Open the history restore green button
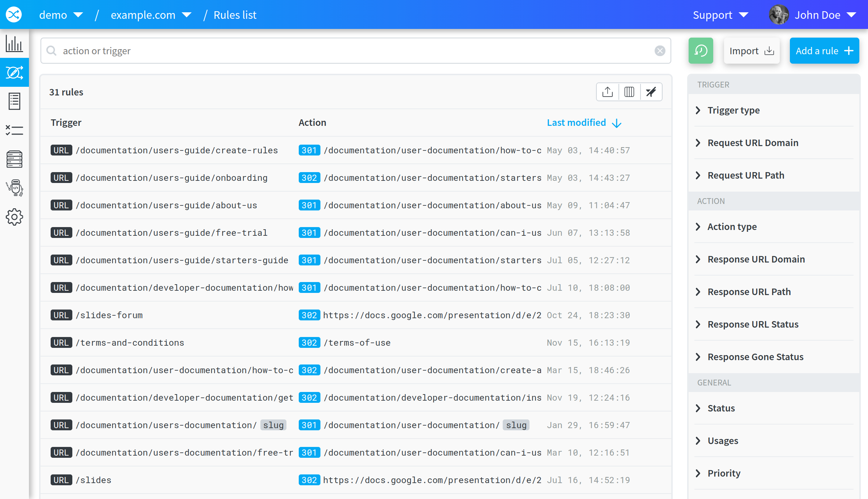The image size is (868, 499). click(701, 51)
